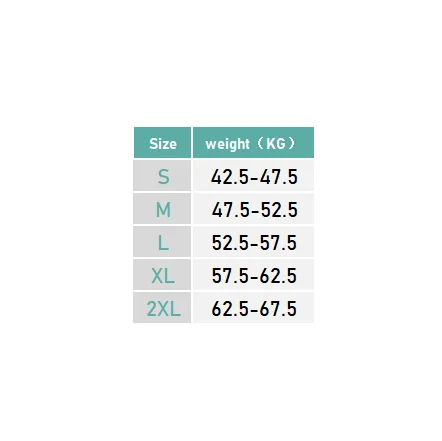Screen dimensions: 442x441
Task: Click the word weight in header
Action: click(227, 144)
